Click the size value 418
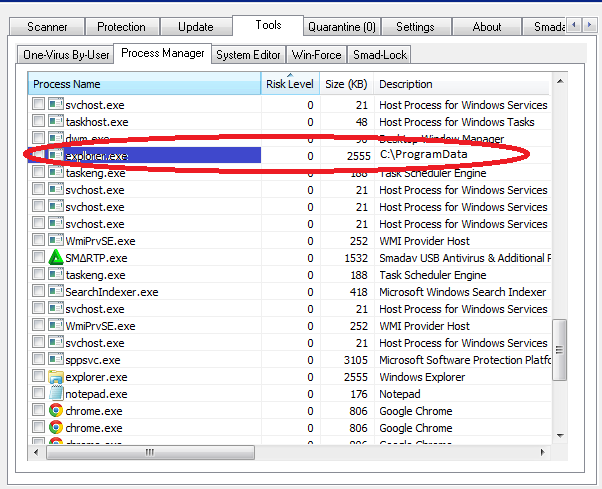The image size is (602, 489). click(x=359, y=292)
